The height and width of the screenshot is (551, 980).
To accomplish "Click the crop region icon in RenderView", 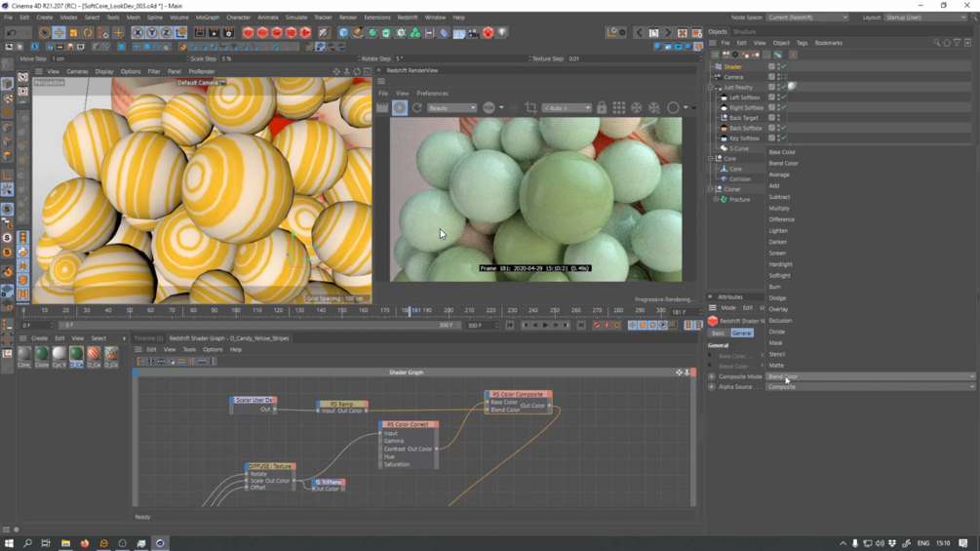I will point(530,108).
